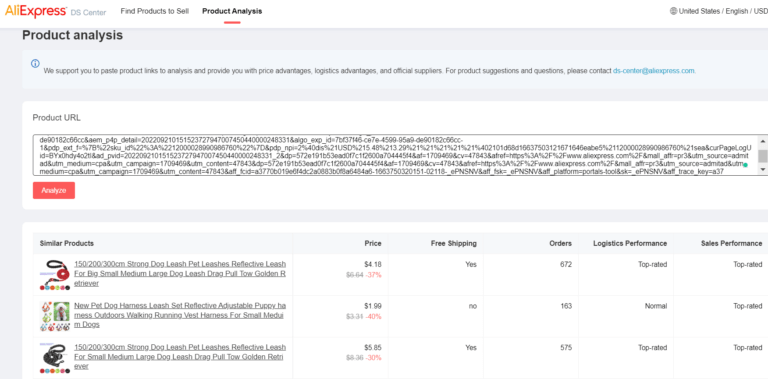Click the -40% discount label
This screenshot has width=768, height=379.
coord(374,316)
